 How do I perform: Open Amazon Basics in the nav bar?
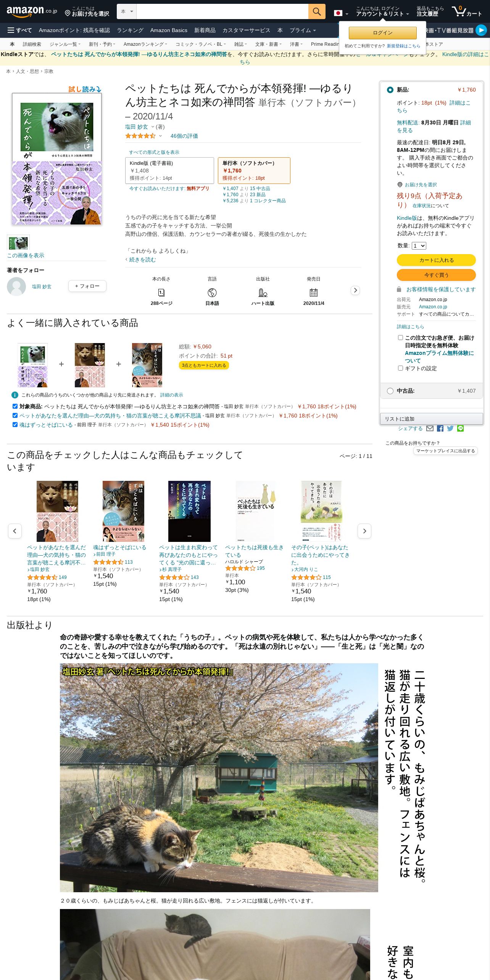click(x=169, y=30)
